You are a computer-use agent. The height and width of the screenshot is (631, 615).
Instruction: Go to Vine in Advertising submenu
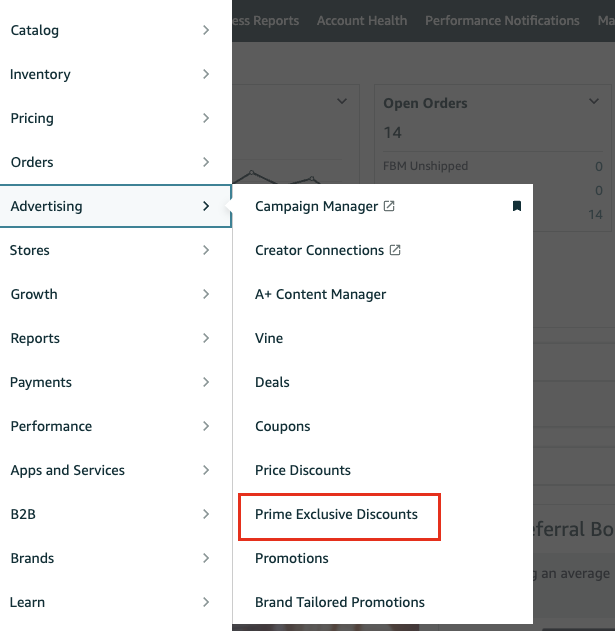(269, 338)
